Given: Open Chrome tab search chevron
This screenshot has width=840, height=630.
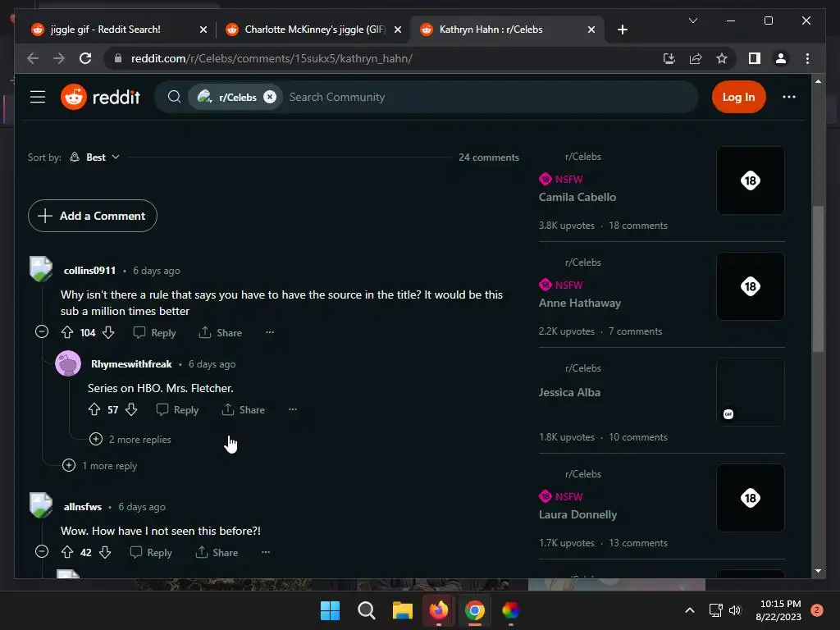Looking at the screenshot, I should [692, 21].
